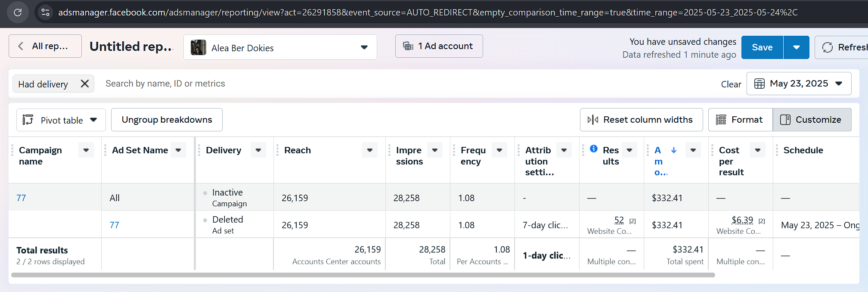Click the sort arrow on Amount spent column
Screen dimensions: 868x292
click(x=674, y=150)
